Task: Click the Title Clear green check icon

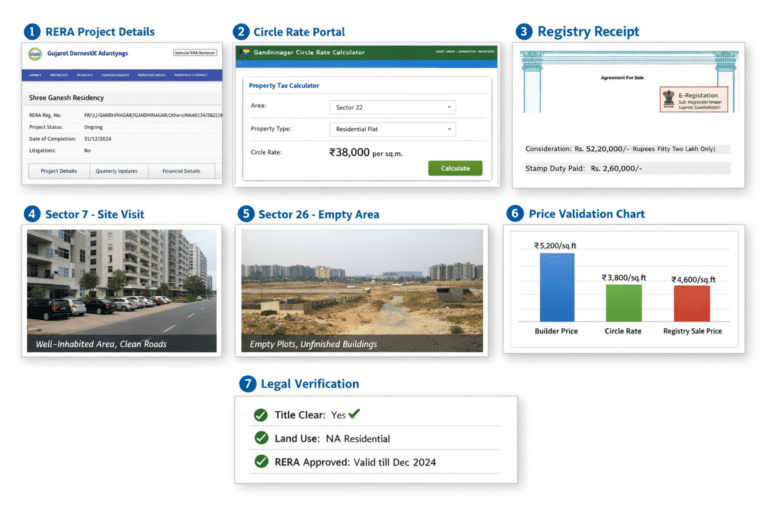Action: 261,415
